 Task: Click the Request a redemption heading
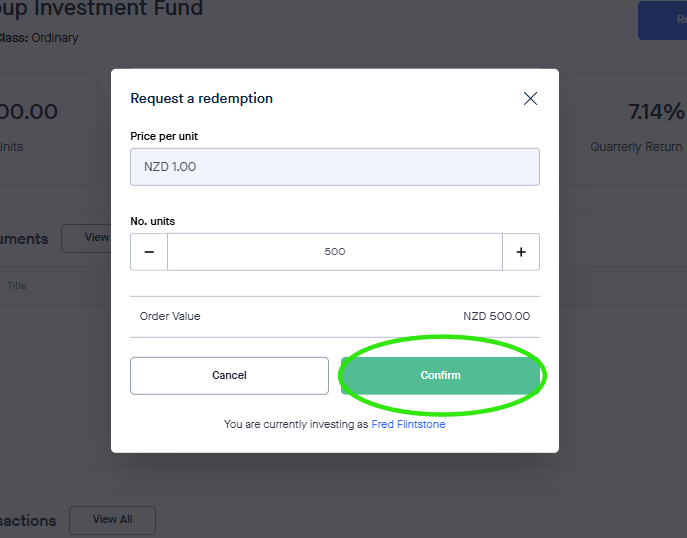pyautogui.click(x=201, y=98)
